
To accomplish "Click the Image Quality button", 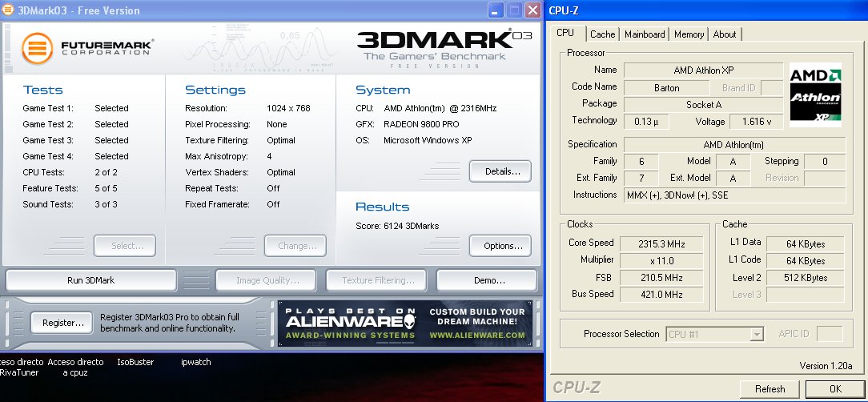I will tap(266, 280).
